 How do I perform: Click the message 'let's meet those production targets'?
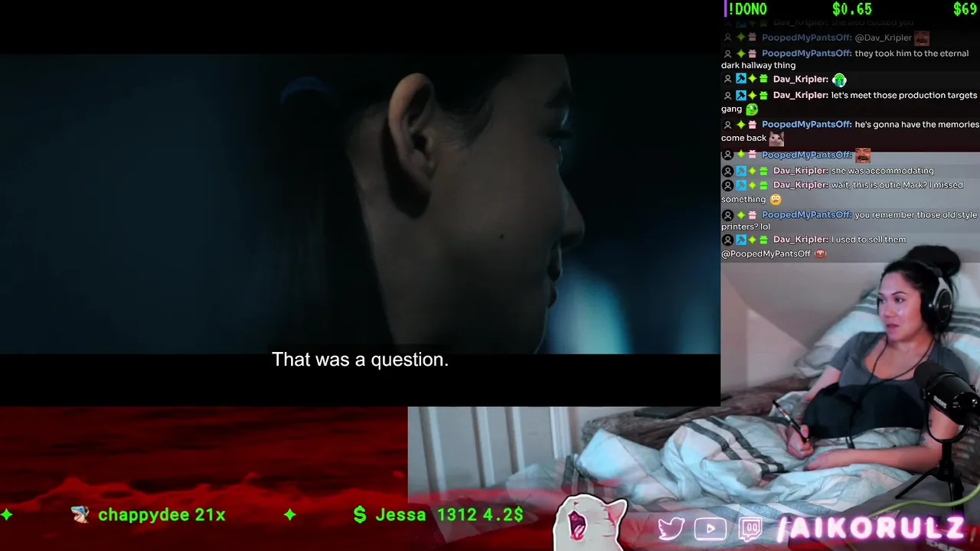coord(904,96)
